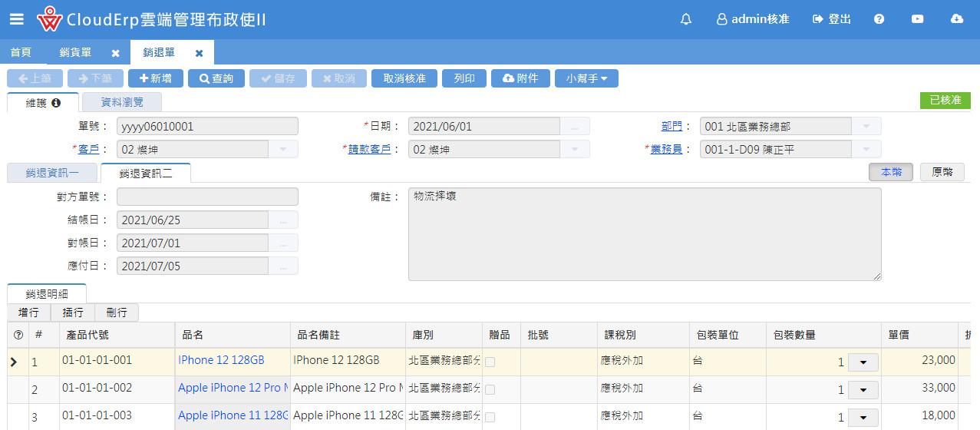980x430 pixels.
Task: Select the 維護 tab
Action: 42,102
